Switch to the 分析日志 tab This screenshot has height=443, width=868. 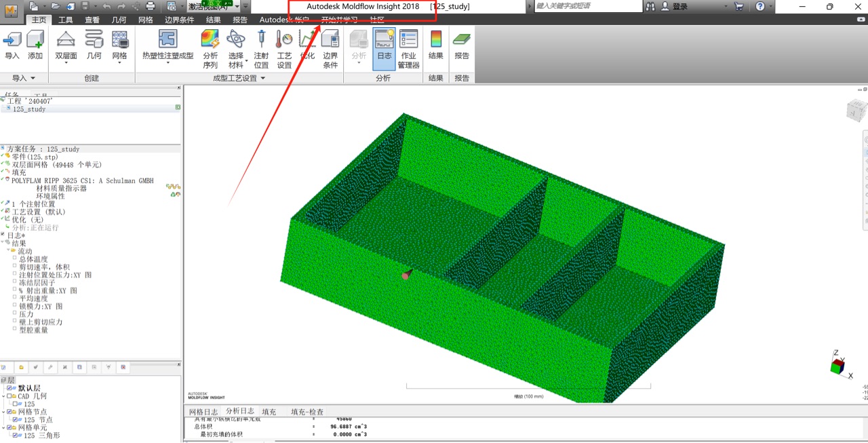point(240,411)
